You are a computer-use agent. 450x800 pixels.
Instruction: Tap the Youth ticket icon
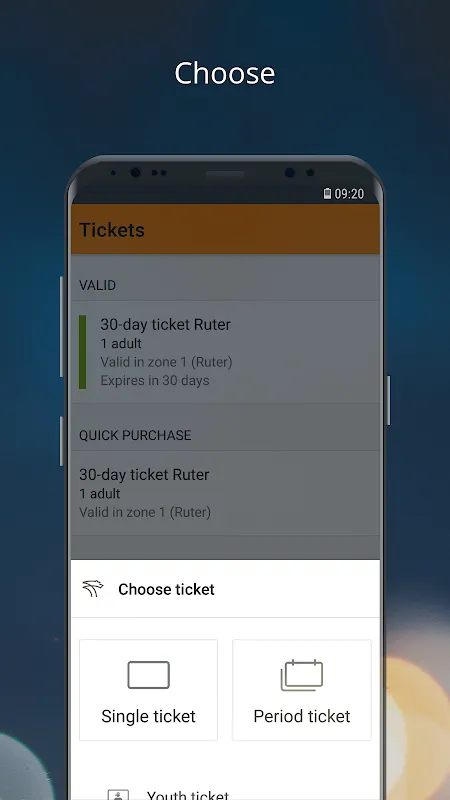118,794
